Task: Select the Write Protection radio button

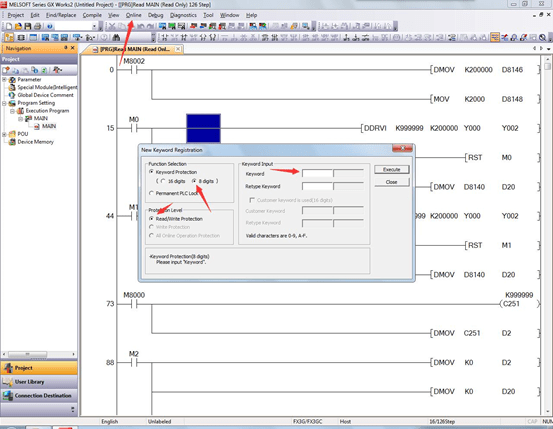Action: (151, 227)
